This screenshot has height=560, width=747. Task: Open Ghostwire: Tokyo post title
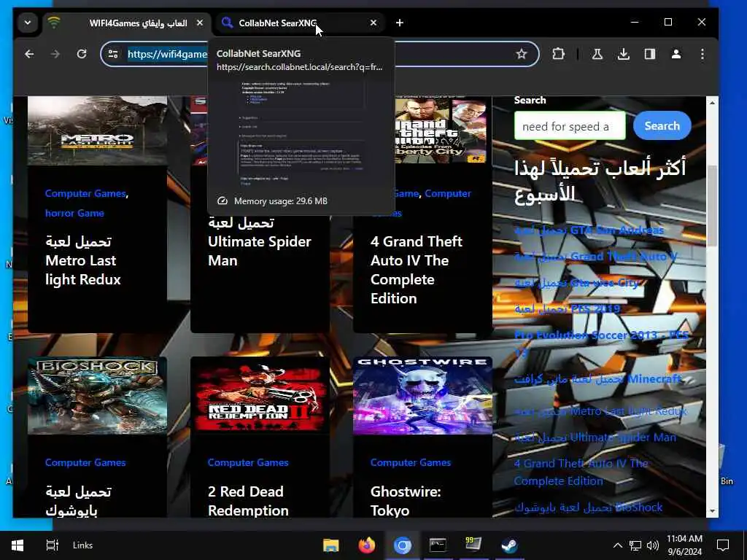pyautogui.click(x=406, y=501)
